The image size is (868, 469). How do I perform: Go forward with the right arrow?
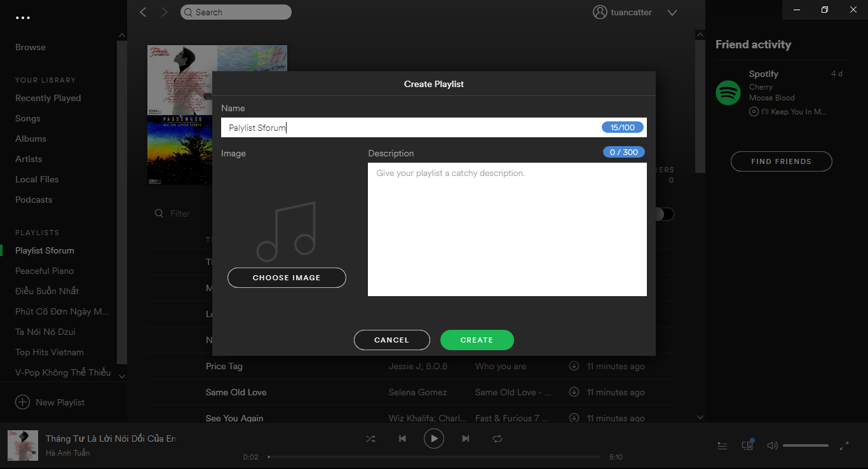165,12
